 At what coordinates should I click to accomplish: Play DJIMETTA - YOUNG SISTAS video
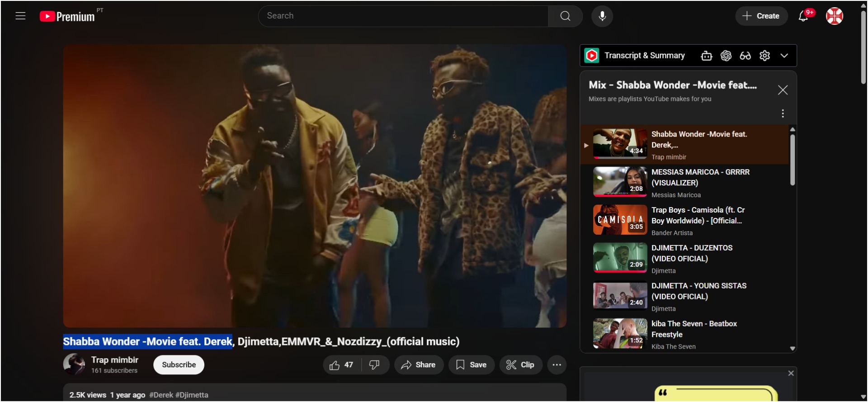coord(684,297)
